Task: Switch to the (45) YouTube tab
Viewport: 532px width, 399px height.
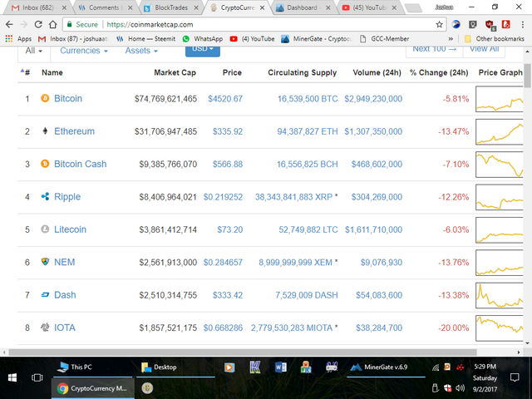Action: point(368,7)
